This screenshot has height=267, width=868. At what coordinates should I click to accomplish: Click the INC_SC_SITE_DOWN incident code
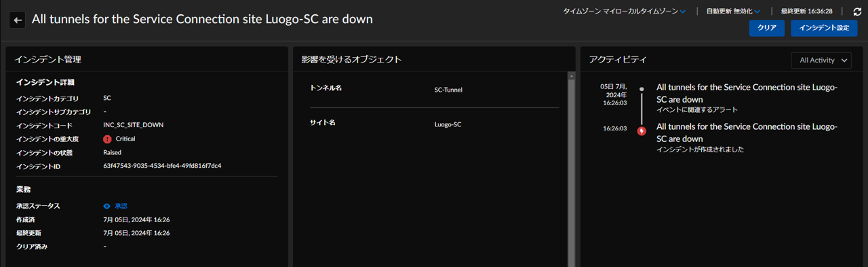point(133,125)
